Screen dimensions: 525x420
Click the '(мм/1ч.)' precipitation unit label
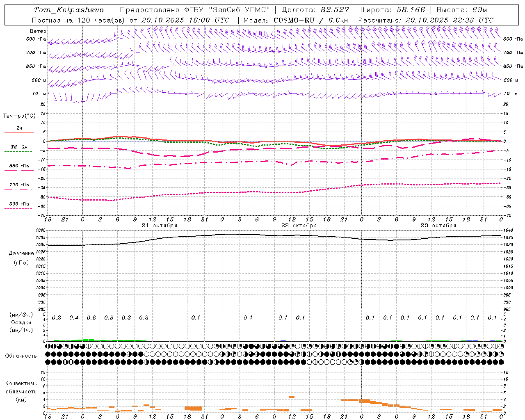coord(21,330)
